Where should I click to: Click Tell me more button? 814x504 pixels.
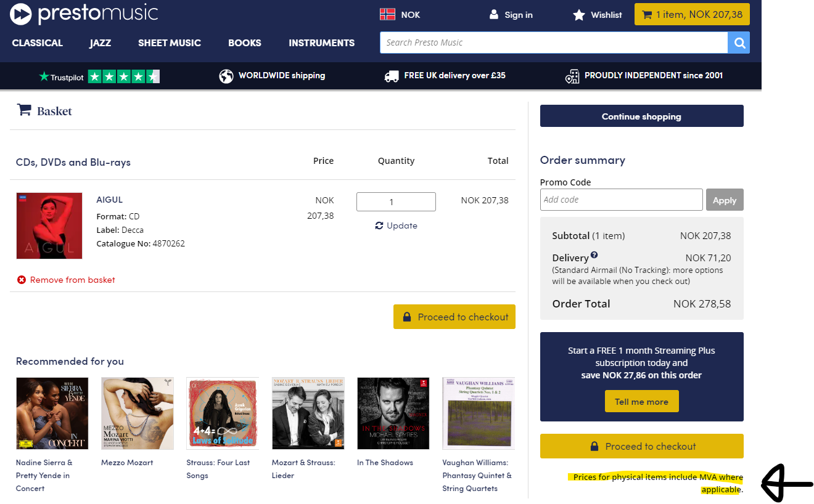[x=641, y=402]
